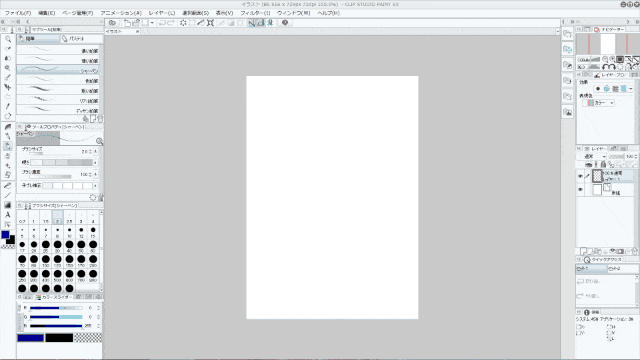Select the デッサン鉛筆 sub tool
The image size is (640, 360).
pyautogui.click(x=58, y=110)
